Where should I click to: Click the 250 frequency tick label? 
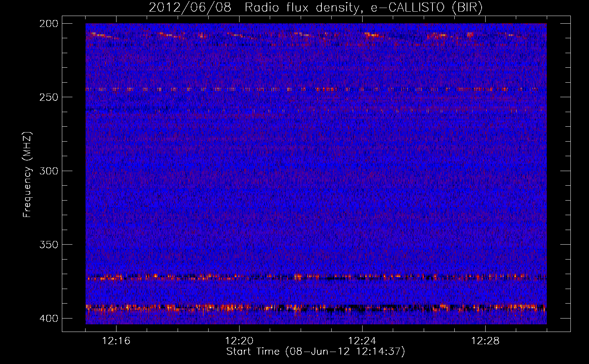coord(48,97)
